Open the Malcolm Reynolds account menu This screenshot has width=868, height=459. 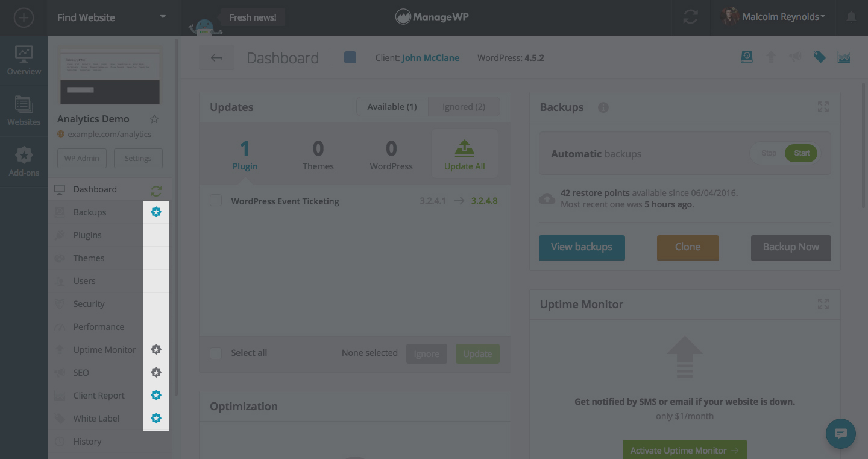coord(774,17)
